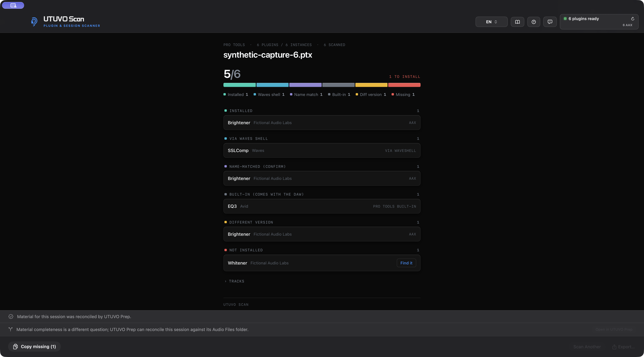The image size is (644, 357).
Task: Select the Brightener row under DIFFERENT VERSION
Action: pyautogui.click(x=322, y=234)
